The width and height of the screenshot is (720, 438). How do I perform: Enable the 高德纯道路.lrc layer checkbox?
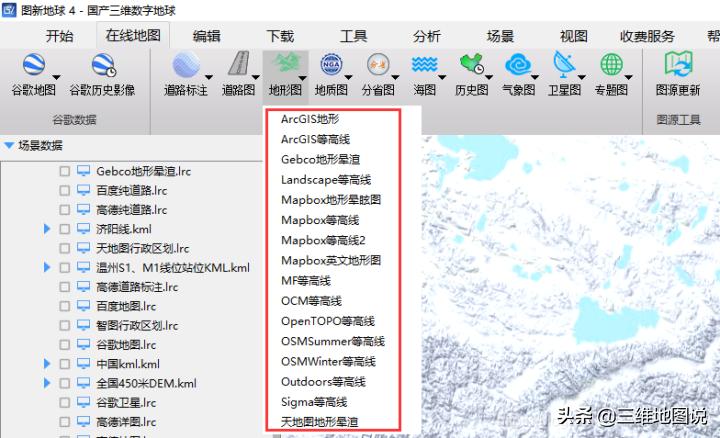[x=65, y=210]
